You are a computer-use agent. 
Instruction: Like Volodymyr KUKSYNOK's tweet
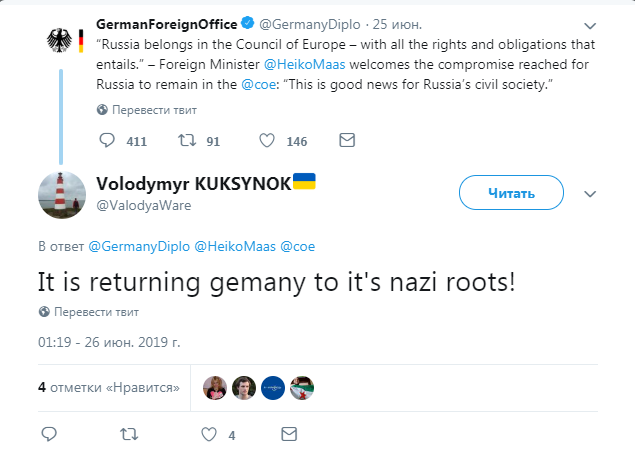point(209,435)
